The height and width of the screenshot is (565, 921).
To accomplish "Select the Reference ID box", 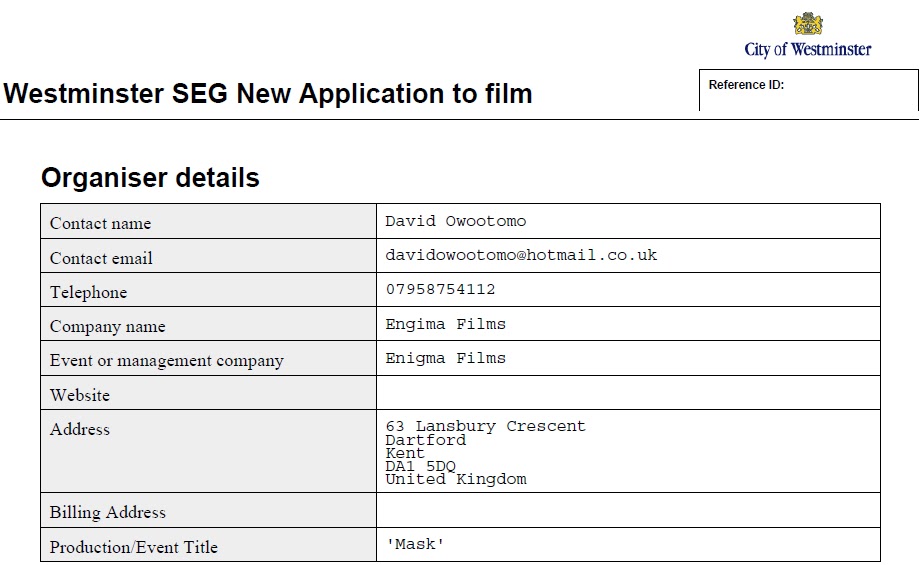I will 809,90.
